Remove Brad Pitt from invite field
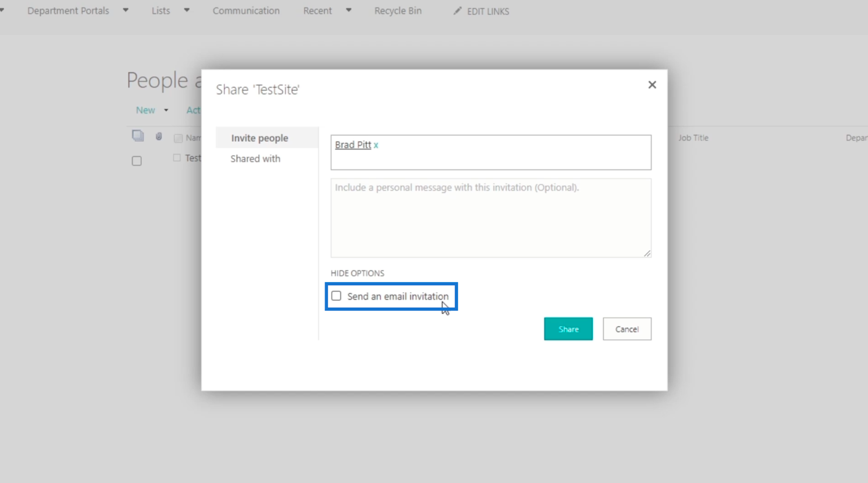 point(376,145)
